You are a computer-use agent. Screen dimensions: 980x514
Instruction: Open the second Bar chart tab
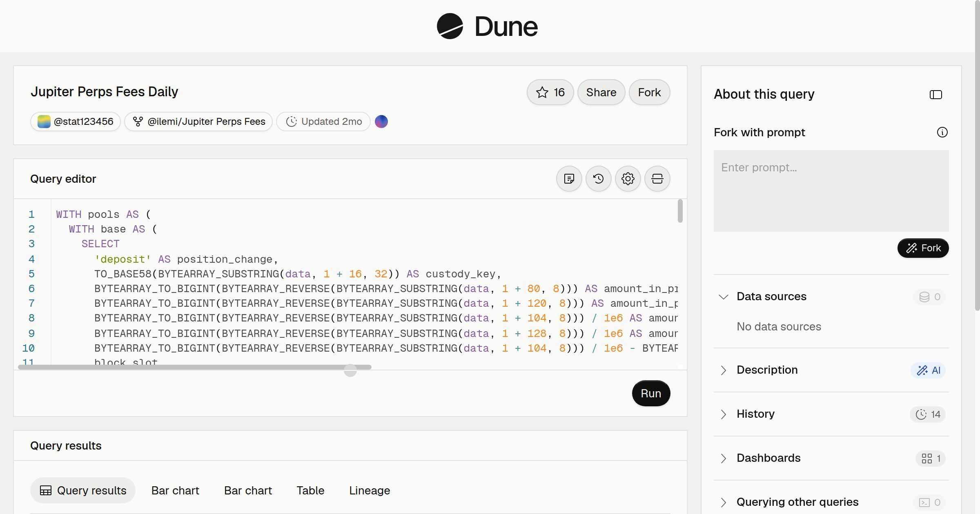[248, 490]
